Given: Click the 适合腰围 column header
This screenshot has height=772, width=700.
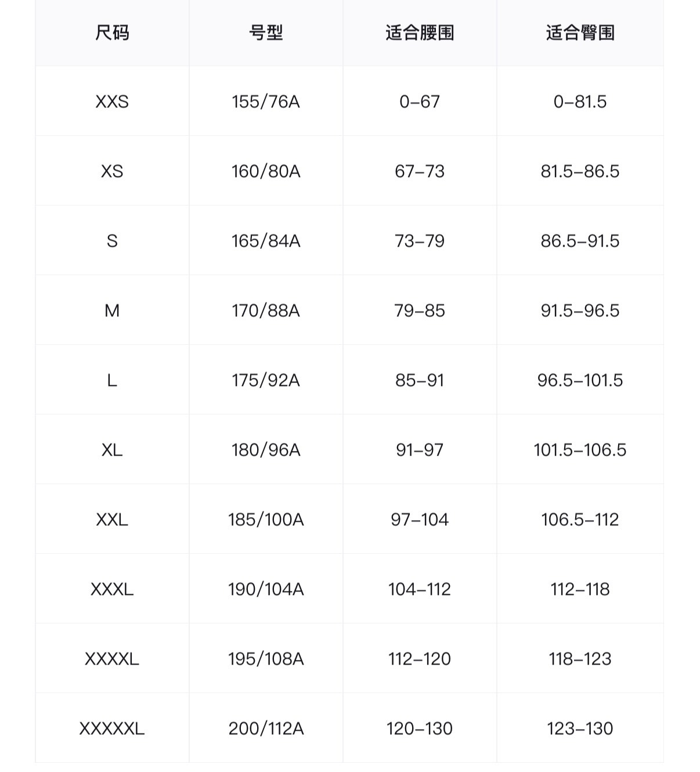Looking at the screenshot, I should [420, 33].
